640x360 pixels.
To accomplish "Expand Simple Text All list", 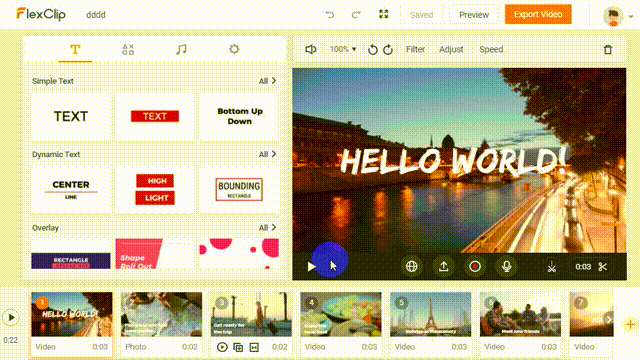I will [267, 81].
